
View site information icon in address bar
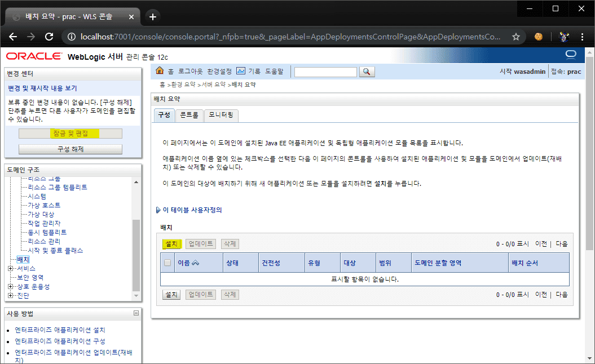[x=71, y=37]
